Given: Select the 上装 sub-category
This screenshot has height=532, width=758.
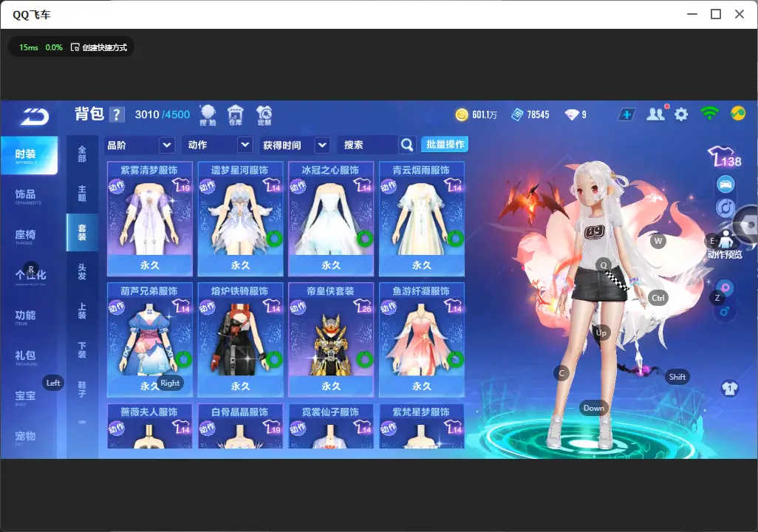Looking at the screenshot, I should [82, 311].
